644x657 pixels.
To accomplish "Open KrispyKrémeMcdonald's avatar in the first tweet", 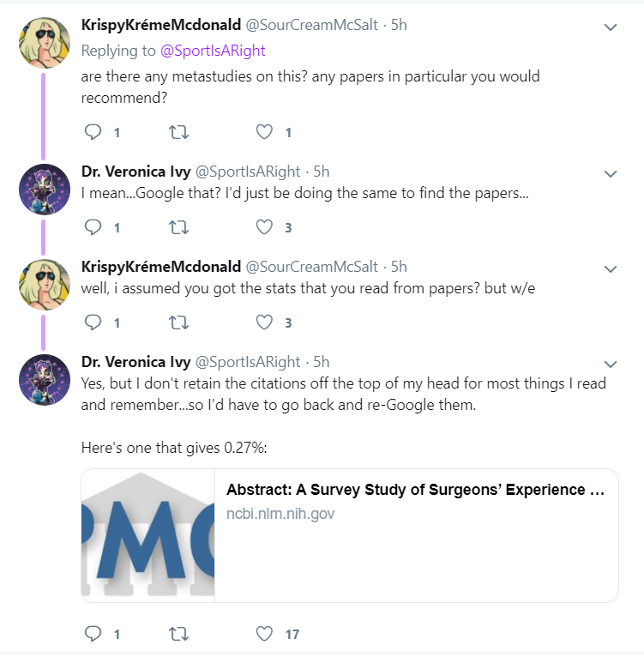I will tap(45, 41).
